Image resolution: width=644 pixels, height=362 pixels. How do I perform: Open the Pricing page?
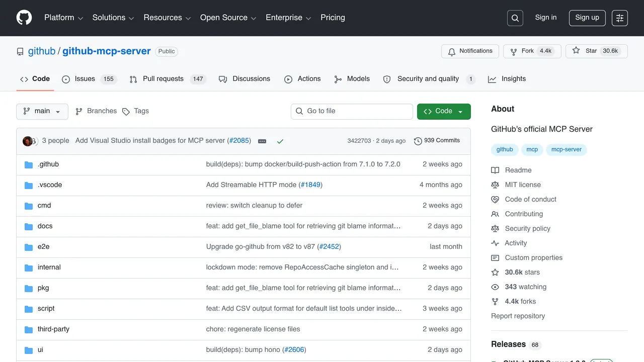coord(333,18)
